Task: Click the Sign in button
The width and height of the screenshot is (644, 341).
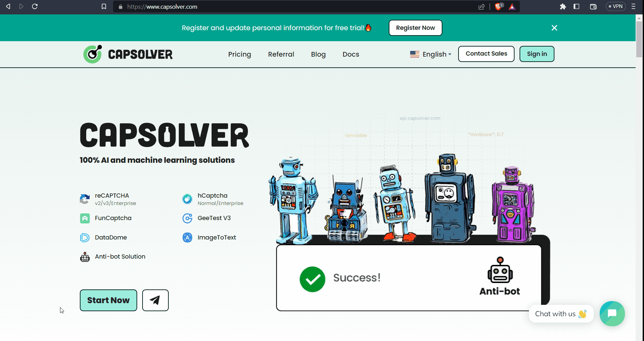Action: (537, 54)
